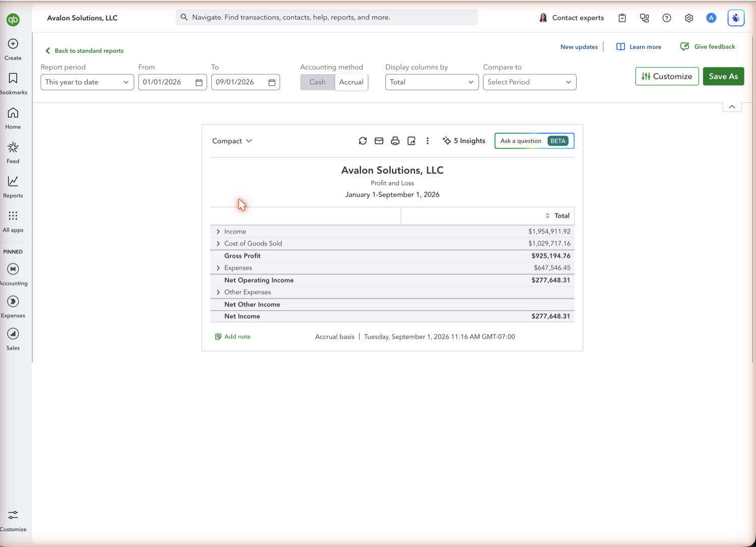Click Gross Profit amount $925,194.76
756x547 pixels.
[551, 256]
